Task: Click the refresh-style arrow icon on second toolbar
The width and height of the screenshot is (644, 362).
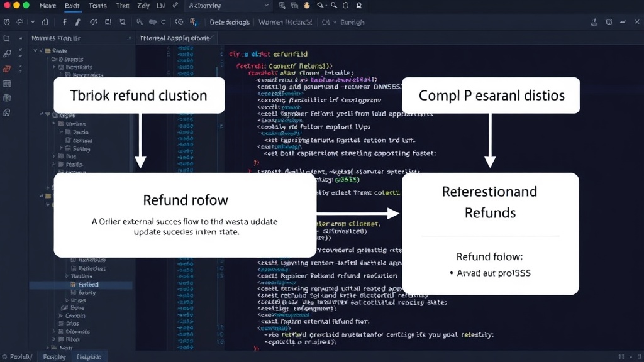Action: point(19,22)
